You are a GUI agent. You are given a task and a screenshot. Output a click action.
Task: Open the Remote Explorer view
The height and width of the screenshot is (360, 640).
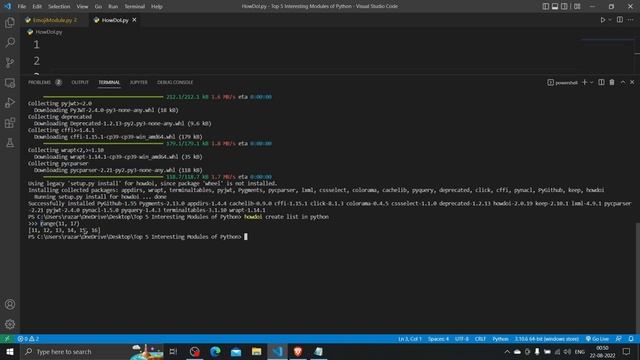pos(10,83)
